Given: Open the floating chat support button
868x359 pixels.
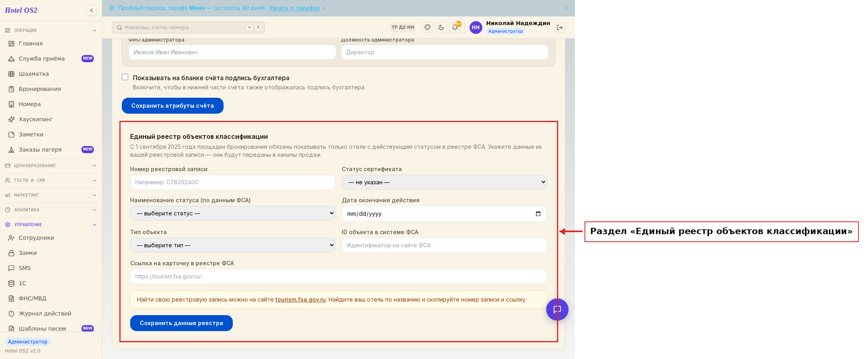Looking at the screenshot, I should point(557,310).
